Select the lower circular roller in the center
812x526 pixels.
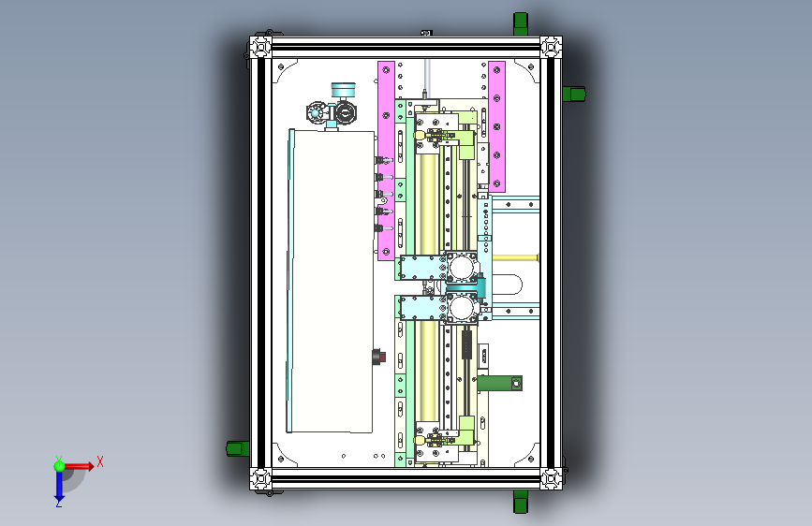tap(461, 308)
